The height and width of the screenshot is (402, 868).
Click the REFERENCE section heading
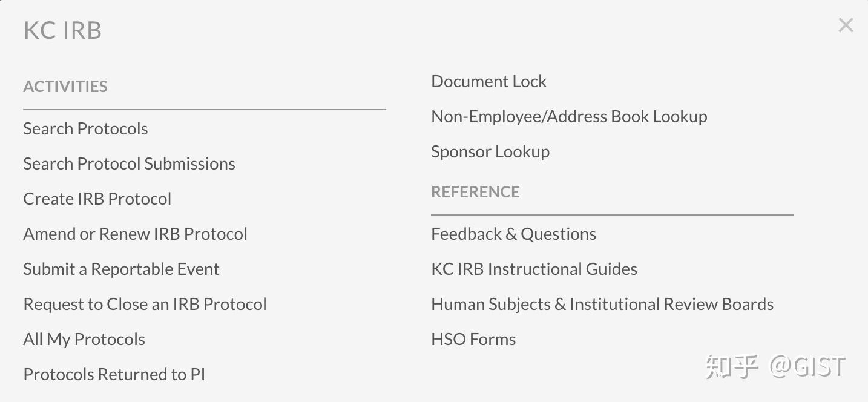pos(475,192)
